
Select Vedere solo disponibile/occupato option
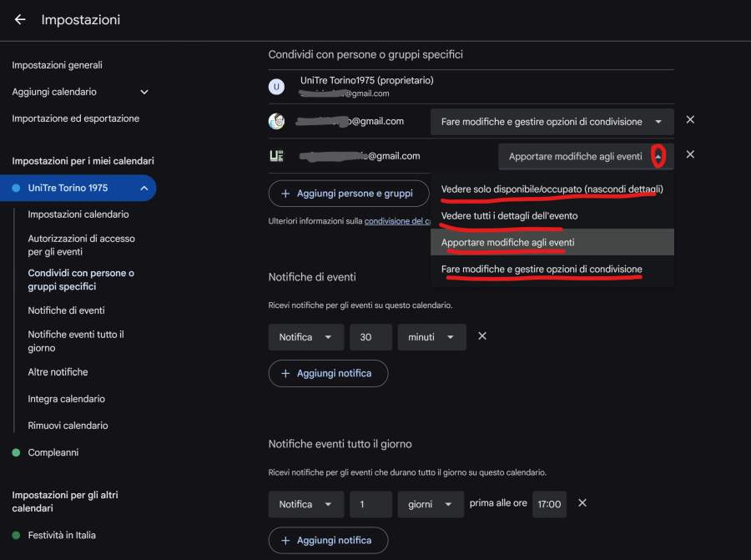552,189
